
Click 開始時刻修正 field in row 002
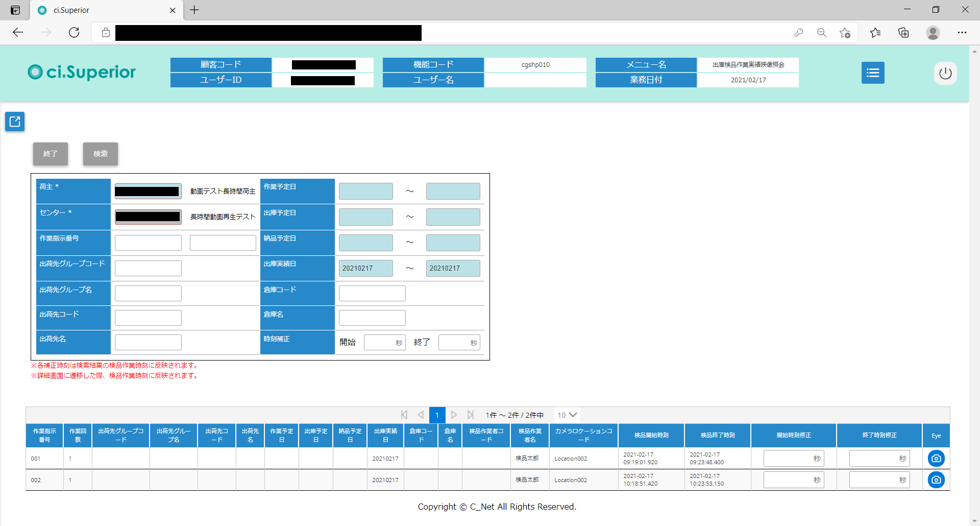[x=794, y=480]
